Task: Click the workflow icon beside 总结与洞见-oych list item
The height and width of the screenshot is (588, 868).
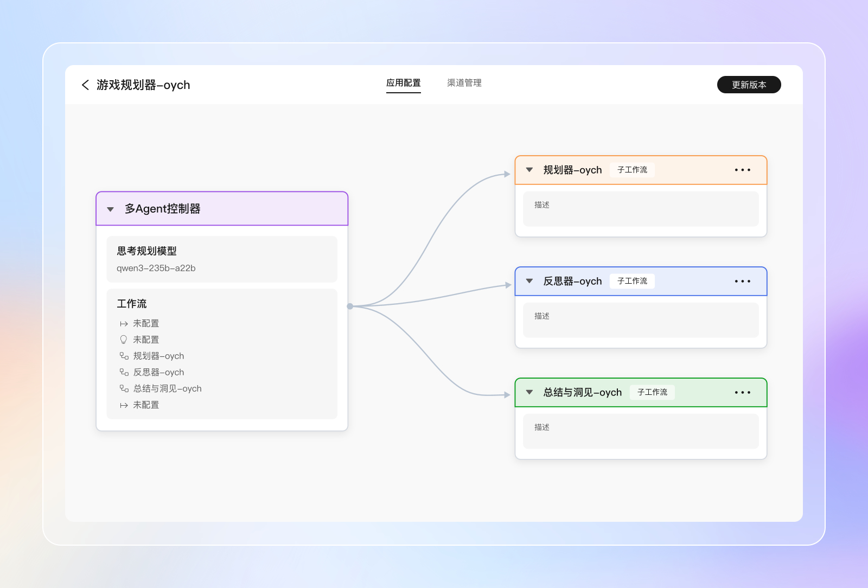Action: [x=124, y=389]
